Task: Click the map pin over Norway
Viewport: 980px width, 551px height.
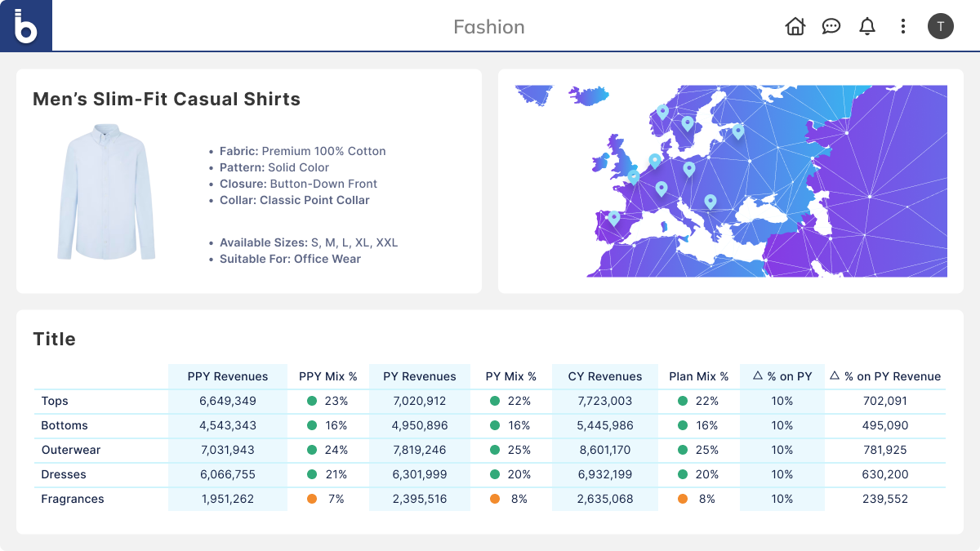Action: click(x=662, y=111)
